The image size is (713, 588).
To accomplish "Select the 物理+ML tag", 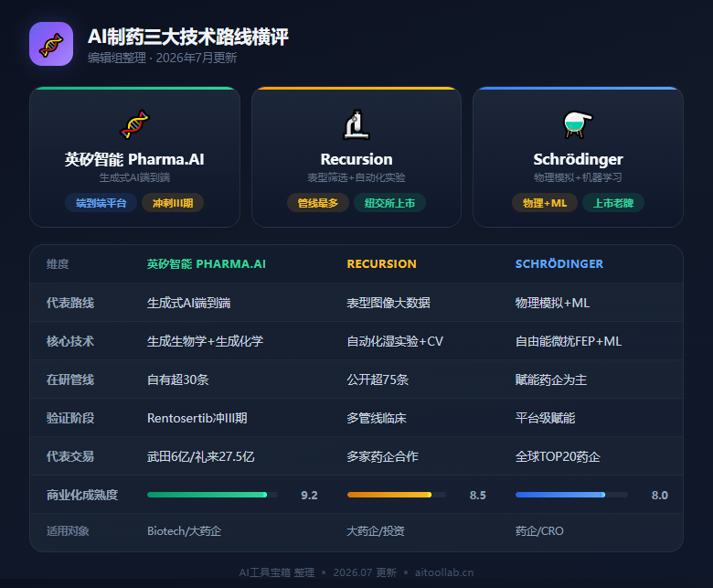I will coord(545,203).
